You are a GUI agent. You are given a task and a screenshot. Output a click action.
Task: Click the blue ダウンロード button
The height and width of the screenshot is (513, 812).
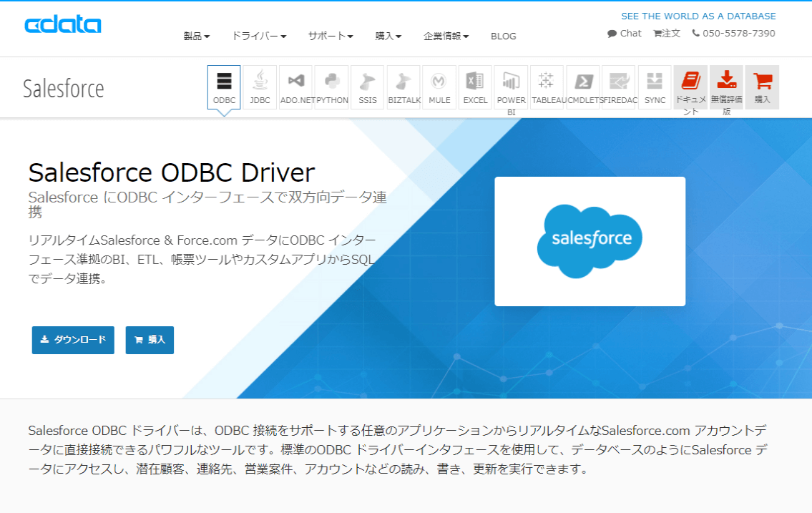(73, 340)
